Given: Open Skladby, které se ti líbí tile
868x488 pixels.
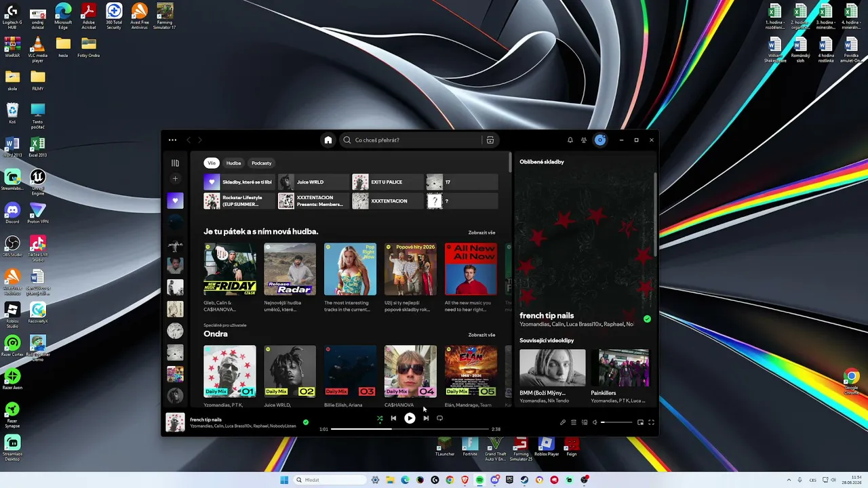Looking at the screenshot, I should click(x=239, y=182).
